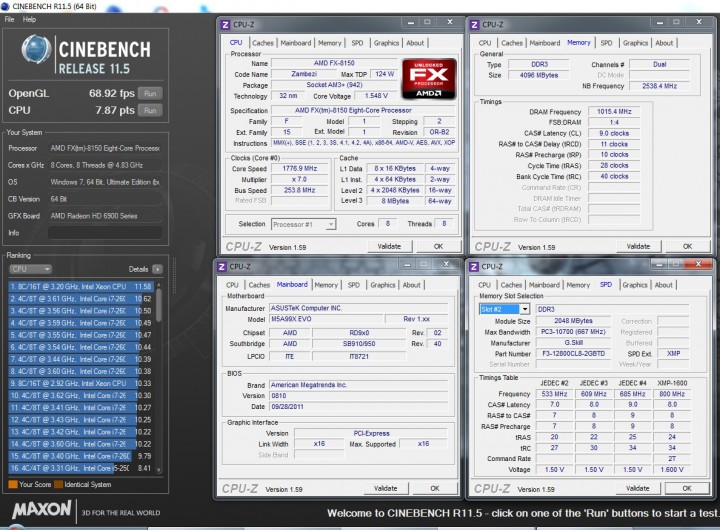Click the AMD FX processor logo
Screen dimensions: 720x530
point(429,79)
